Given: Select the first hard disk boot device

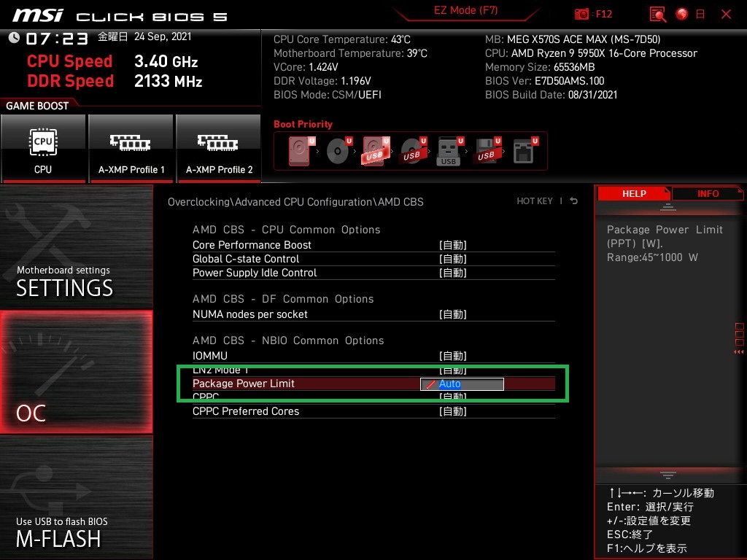Looking at the screenshot, I should click(301, 151).
